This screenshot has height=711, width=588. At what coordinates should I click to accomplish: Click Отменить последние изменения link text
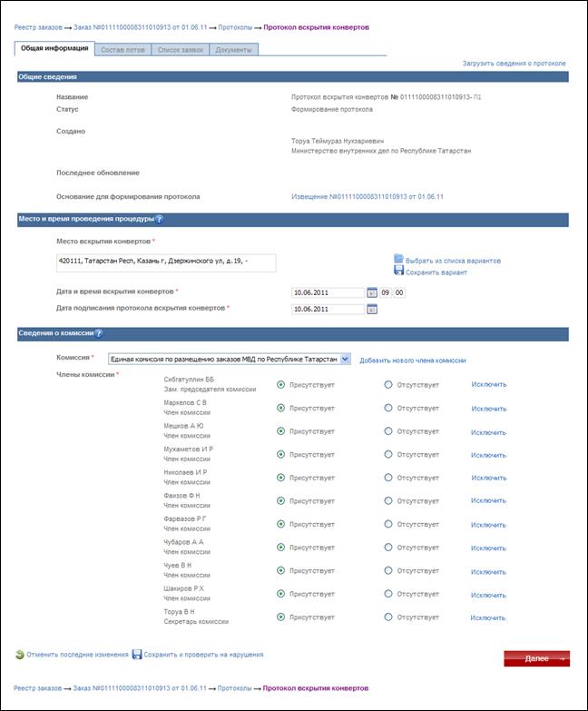point(77,655)
